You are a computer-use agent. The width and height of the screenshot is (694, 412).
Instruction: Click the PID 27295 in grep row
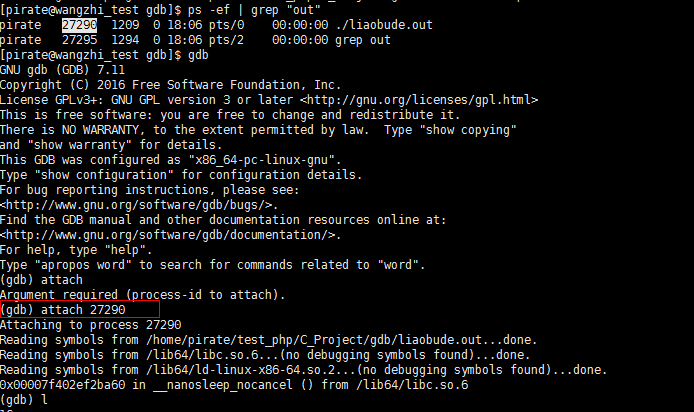pyautogui.click(x=79, y=40)
